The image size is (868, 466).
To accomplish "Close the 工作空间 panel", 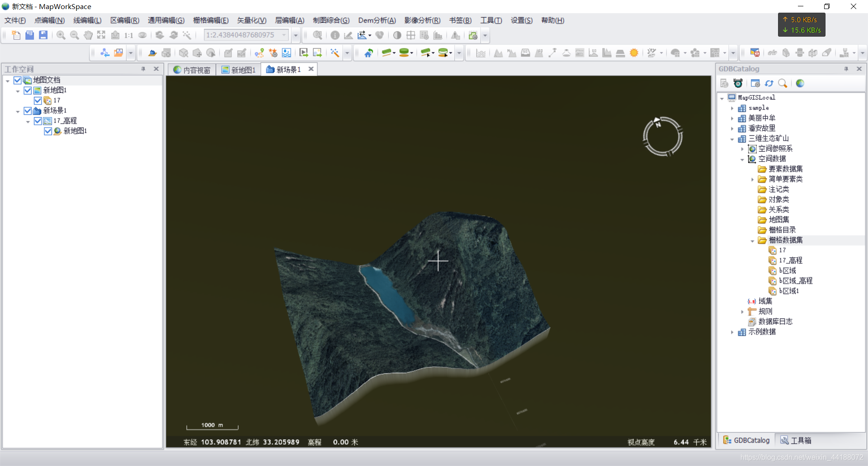I will click(156, 69).
